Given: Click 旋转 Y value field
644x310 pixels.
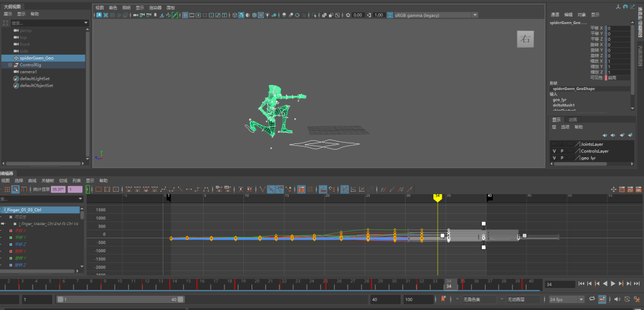Looking at the screenshot, I should [x=618, y=50].
